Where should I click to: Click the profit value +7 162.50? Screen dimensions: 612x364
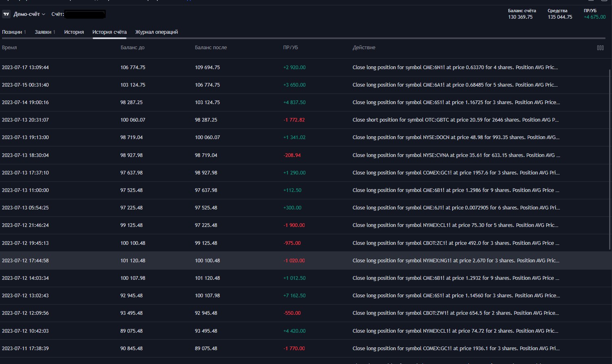pyautogui.click(x=294, y=296)
